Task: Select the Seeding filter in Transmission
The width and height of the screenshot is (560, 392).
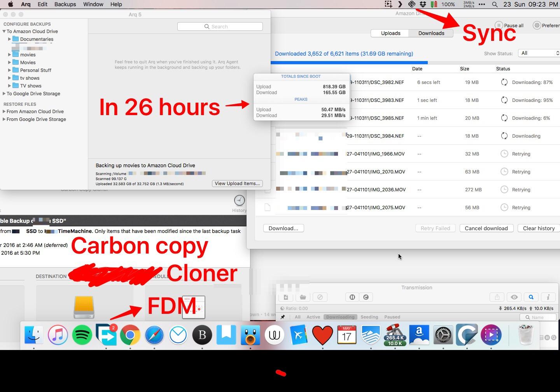Action: click(x=369, y=317)
